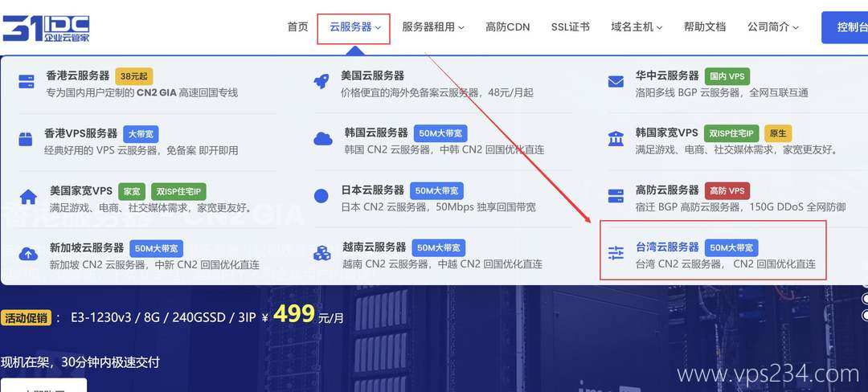Click the house icon for 美国家宽VPS
Screen dimensions: 868x392
click(28, 197)
